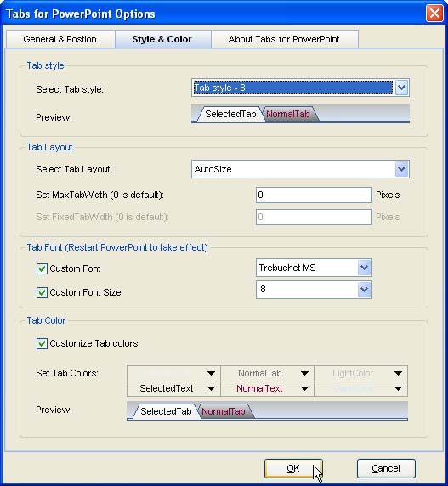Disable the Customize Tab colors checkbox
The height and width of the screenshot is (486, 448).
click(x=42, y=344)
